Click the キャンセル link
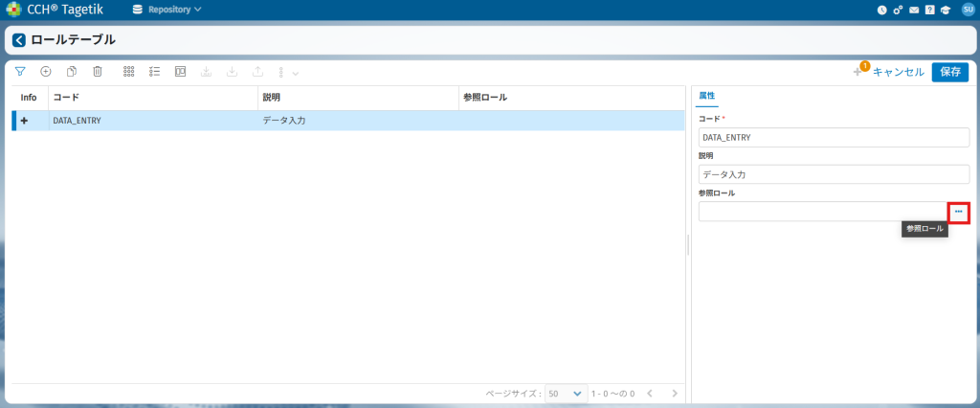Screen dimensions: 980x408 [898, 72]
